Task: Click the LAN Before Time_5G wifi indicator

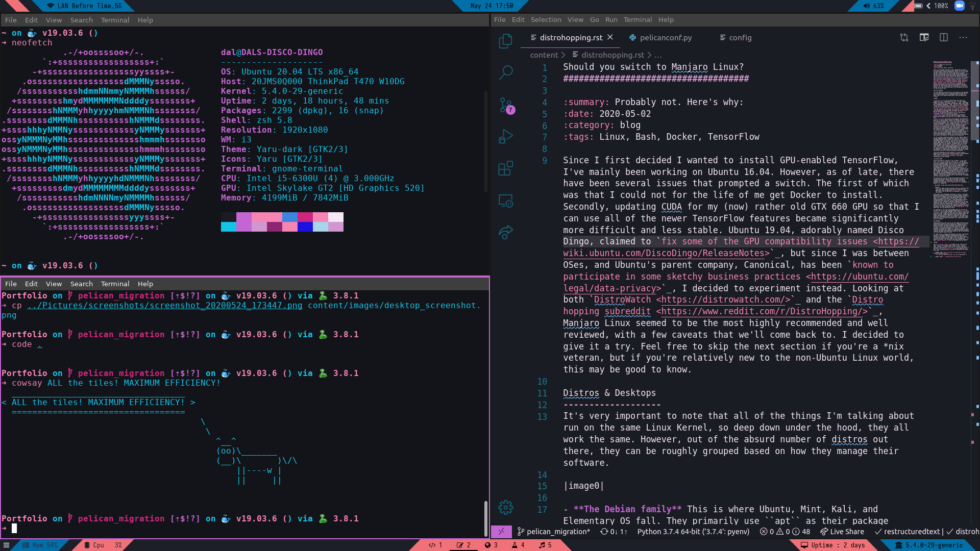Action: (x=84, y=6)
